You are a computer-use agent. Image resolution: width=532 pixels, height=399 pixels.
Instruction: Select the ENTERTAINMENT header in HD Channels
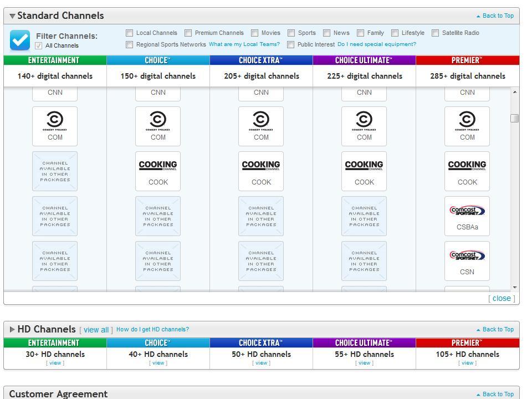(55, 342)
